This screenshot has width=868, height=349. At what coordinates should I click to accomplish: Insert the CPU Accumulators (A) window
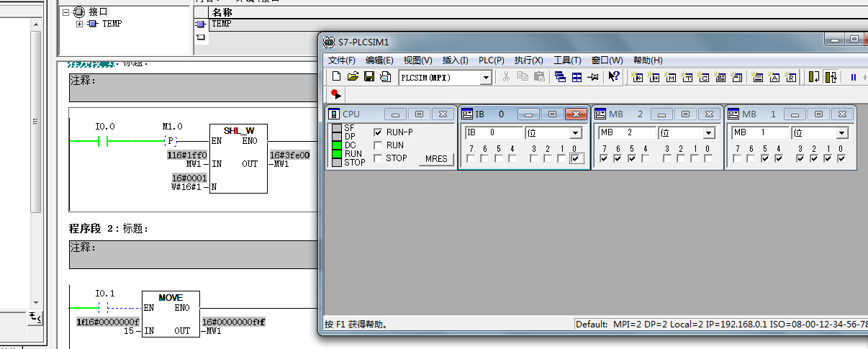774,77
